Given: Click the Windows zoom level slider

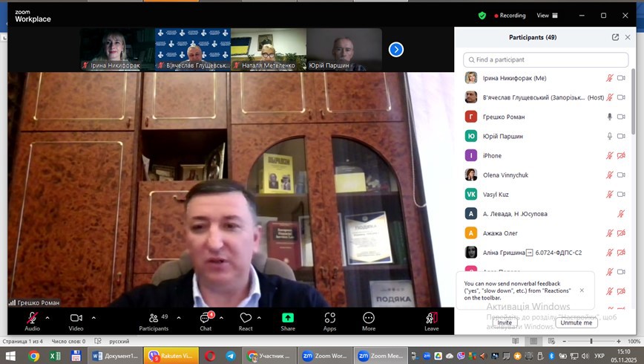Looking at the screenshot, I should click(x=591, y=341).
